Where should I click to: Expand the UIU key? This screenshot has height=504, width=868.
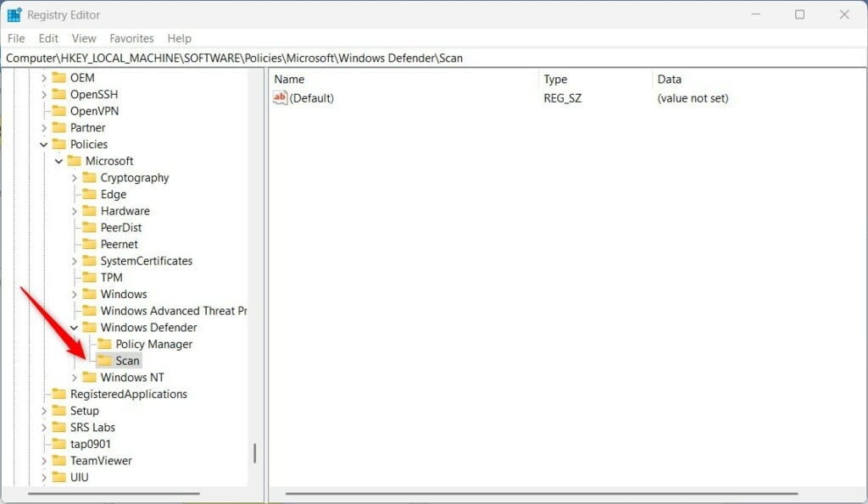pos(44,477)
